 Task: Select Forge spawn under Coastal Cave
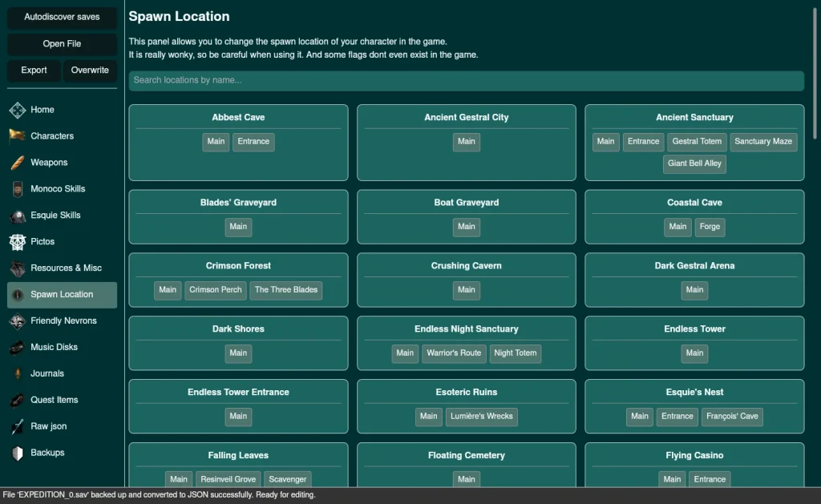coord(710,227)
